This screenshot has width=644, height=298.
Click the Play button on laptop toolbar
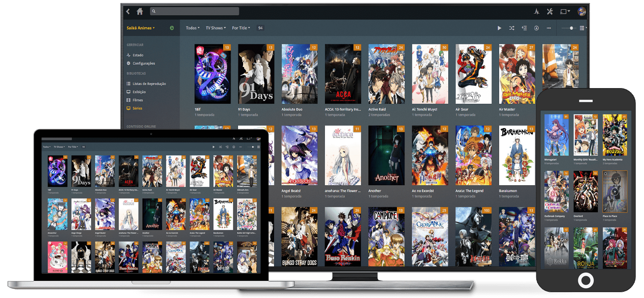213,147
